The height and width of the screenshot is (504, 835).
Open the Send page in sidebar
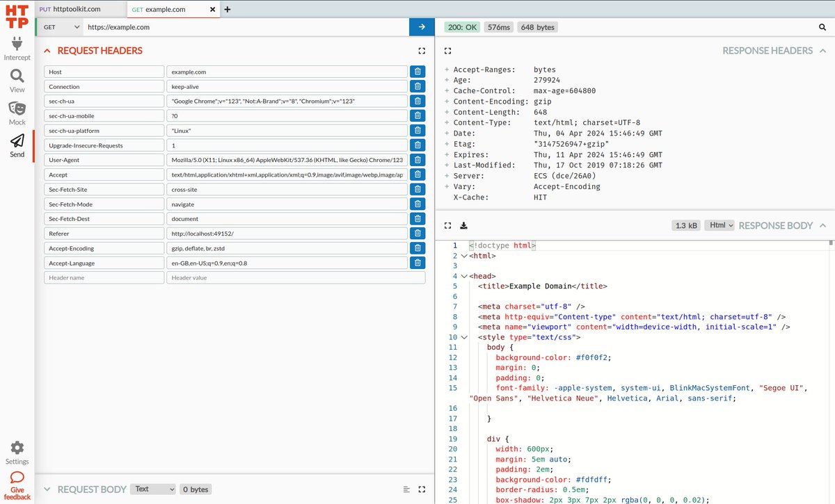pos(17,146)
